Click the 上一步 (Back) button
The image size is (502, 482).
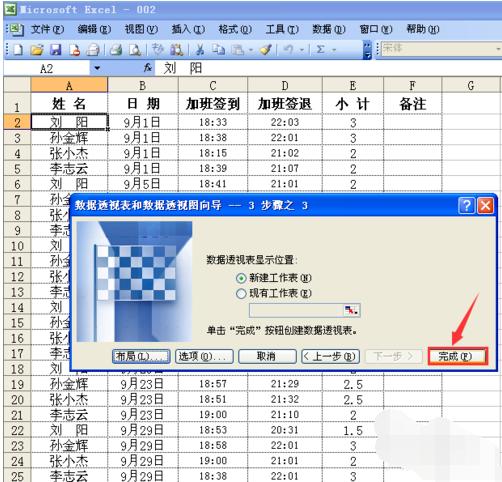point(331,356)
